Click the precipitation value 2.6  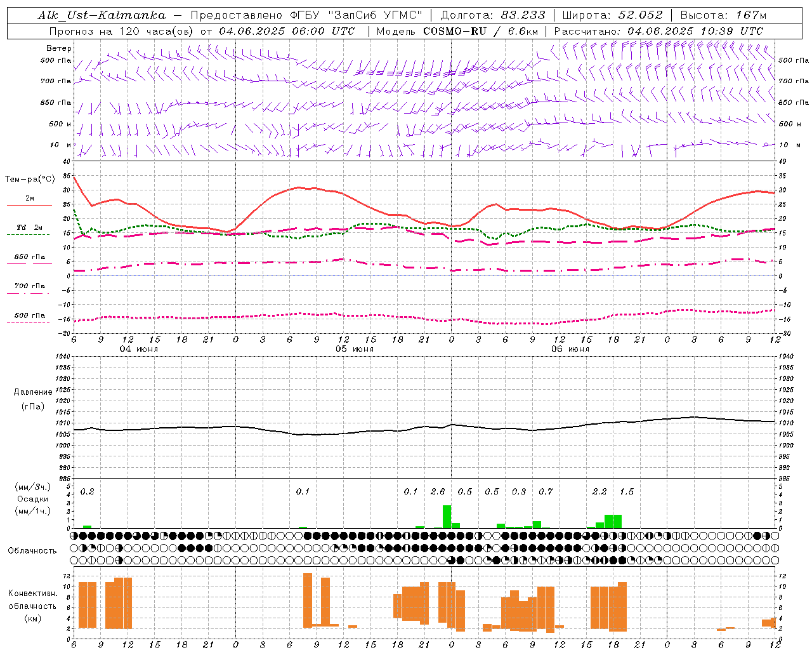pyautogui.click(x=438, y=492)
